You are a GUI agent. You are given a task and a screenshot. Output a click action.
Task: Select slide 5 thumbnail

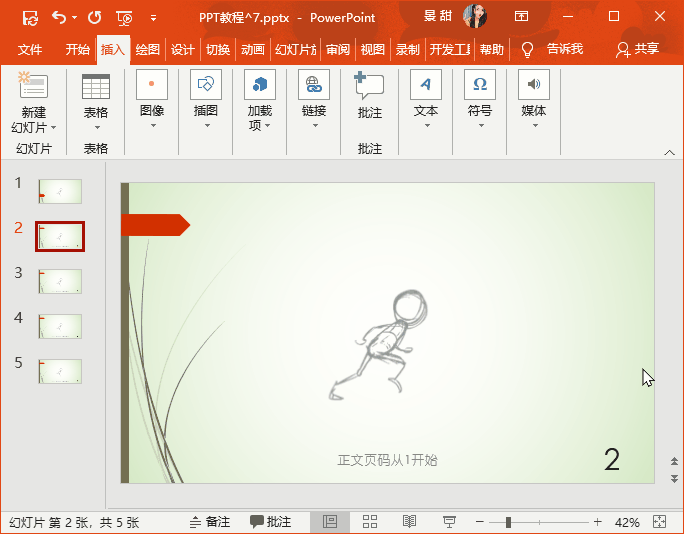click(x=60, y=371)
